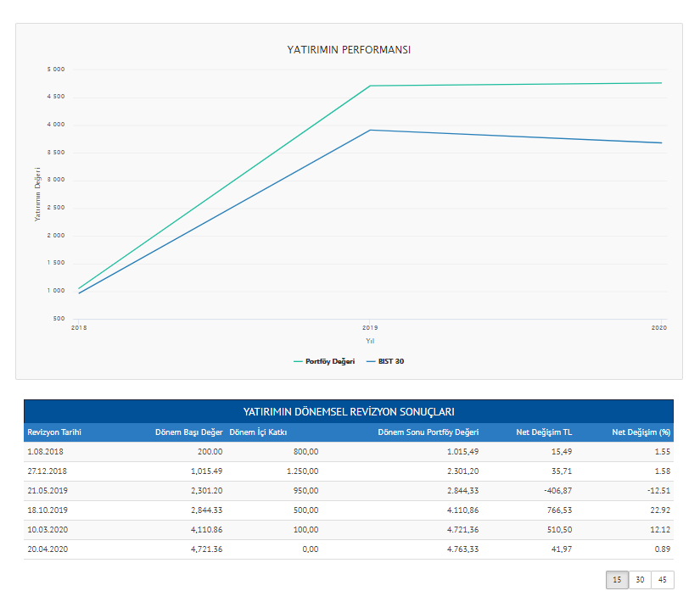Toggle the BIST 30 legend series
This screenshot has width=700, height=602.
[x=391, y=361]
